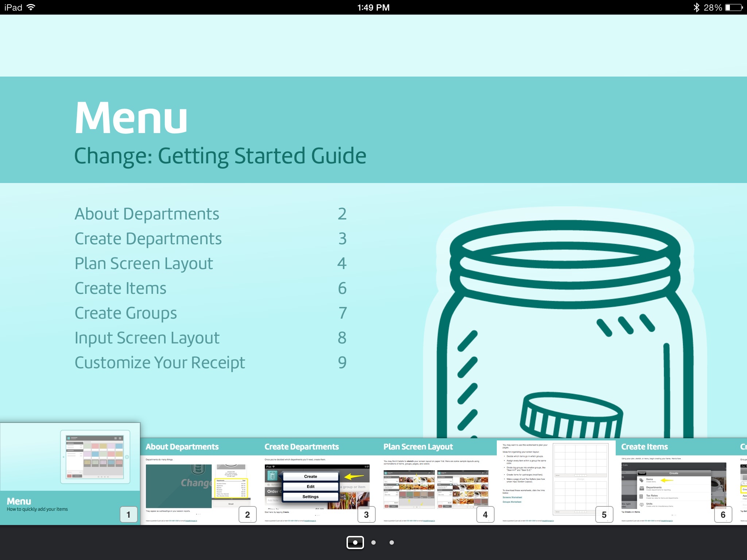Tap the iPad carrier label

pos(13,7)
